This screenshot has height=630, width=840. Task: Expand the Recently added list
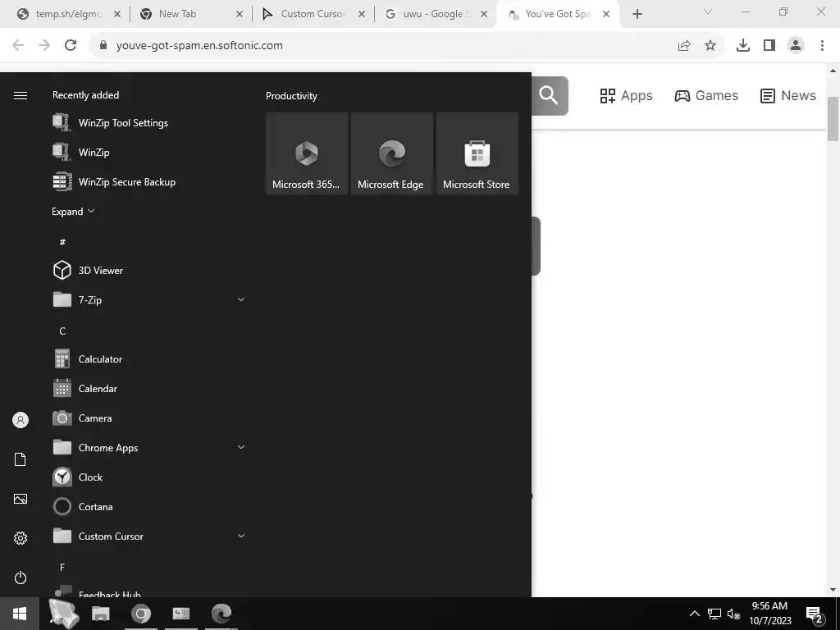click(73, 211)
